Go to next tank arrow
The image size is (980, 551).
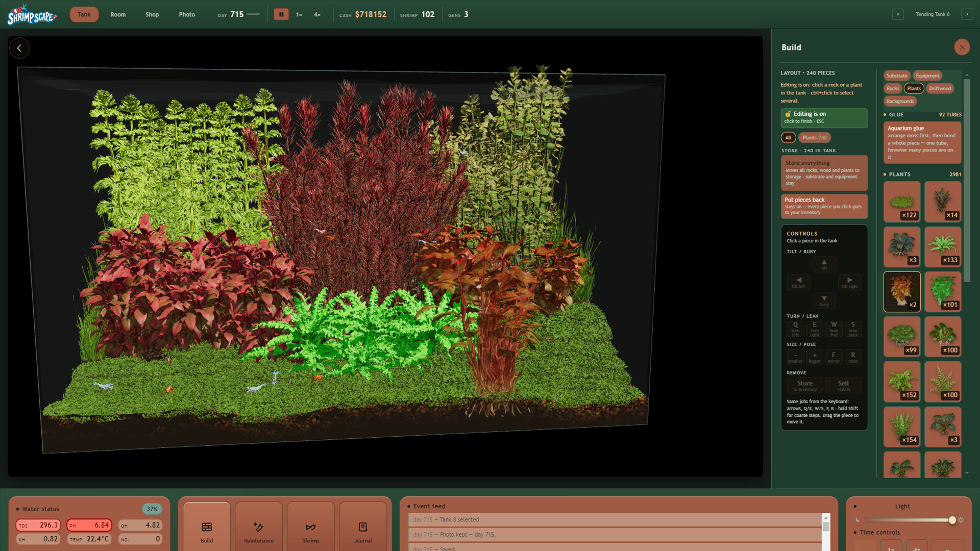(x=967, y=14)
